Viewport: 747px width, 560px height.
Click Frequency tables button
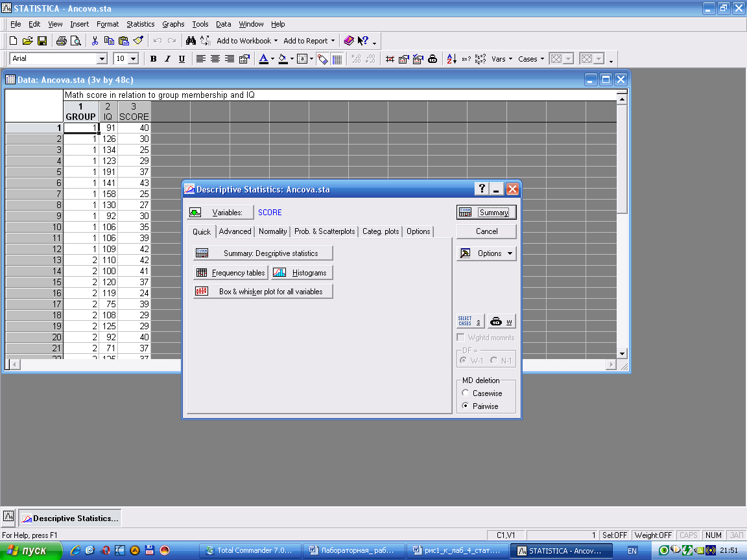coord(231,273)
